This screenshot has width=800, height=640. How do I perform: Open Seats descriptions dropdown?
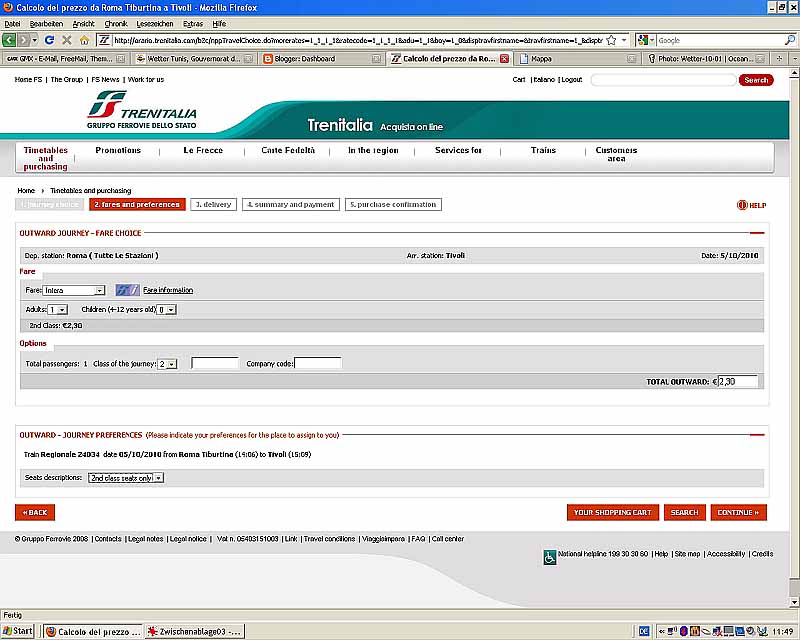tap(126, 478)
